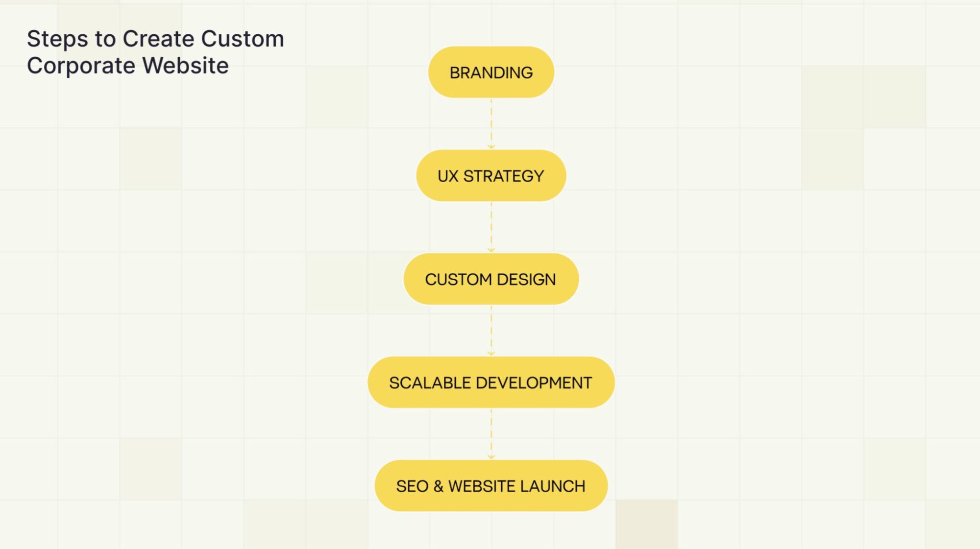980x549 pixels.
Task: Click the SEO & WEBSITE LAUNCH node
Action: 491,486
